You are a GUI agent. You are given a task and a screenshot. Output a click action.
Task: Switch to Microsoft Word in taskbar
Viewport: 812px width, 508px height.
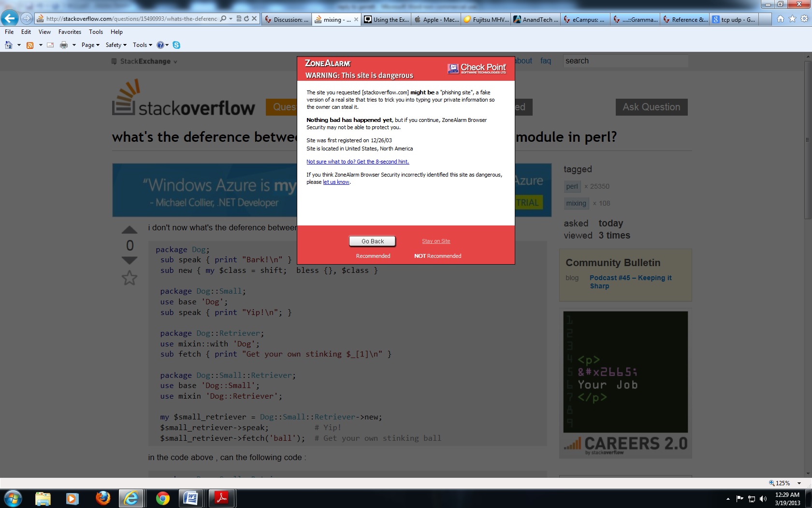point(191,498)
